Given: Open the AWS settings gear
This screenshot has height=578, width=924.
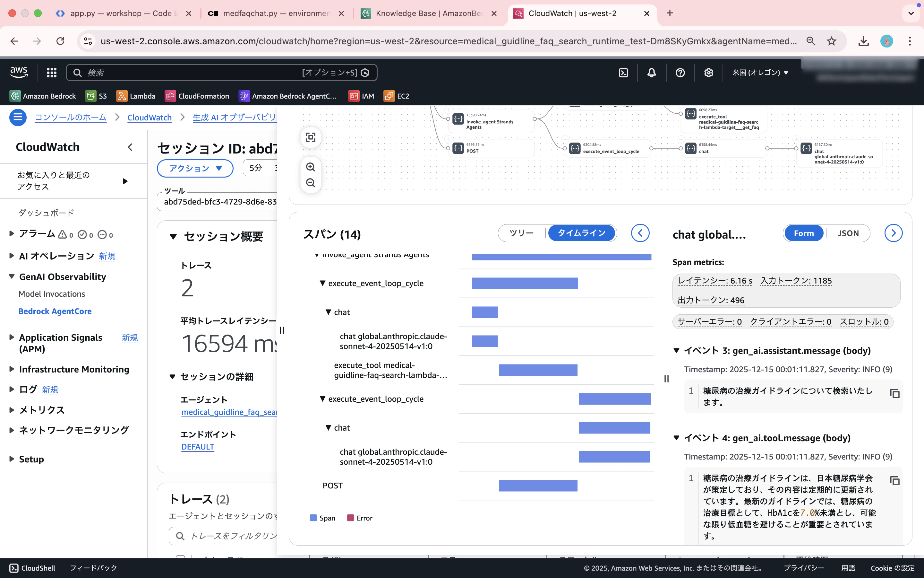Looking at the screenshot, I should 709,73.
